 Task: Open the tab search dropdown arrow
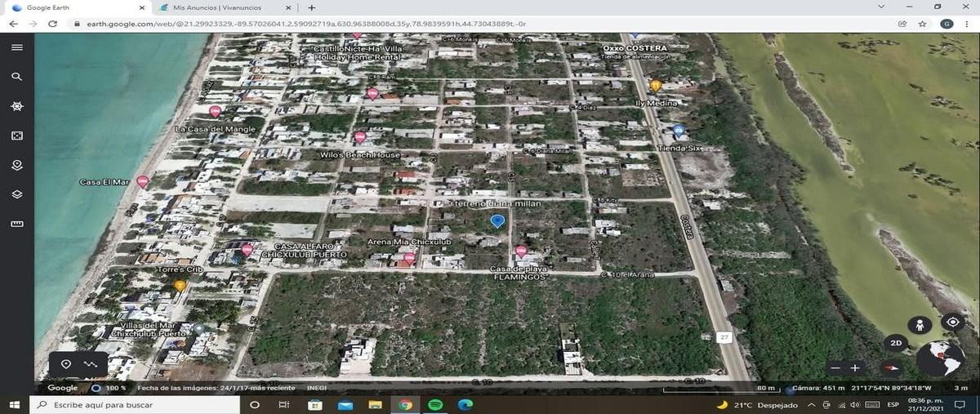click(880, 7)
